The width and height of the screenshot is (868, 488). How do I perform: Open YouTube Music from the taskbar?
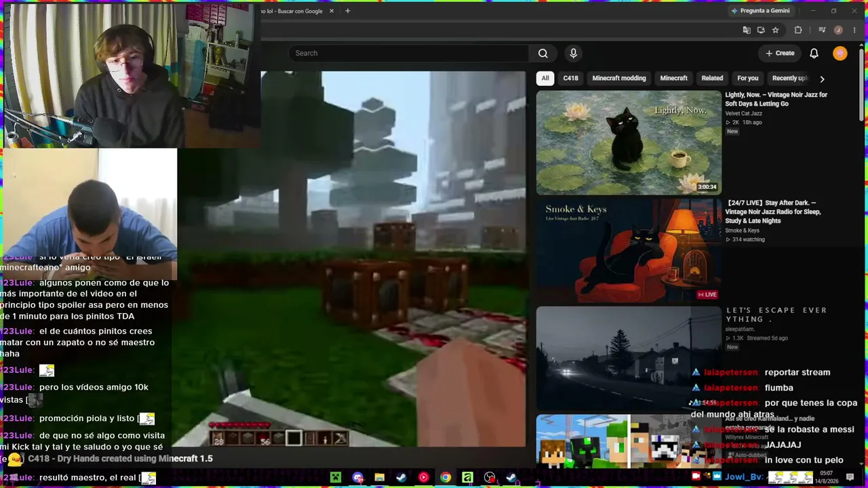click(424, 478)
